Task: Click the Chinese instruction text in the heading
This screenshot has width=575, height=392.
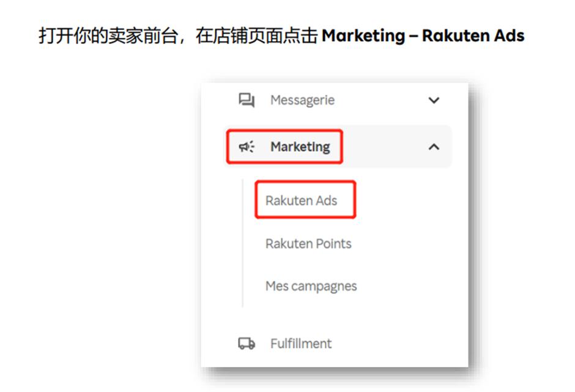Action: pos(178,36)
